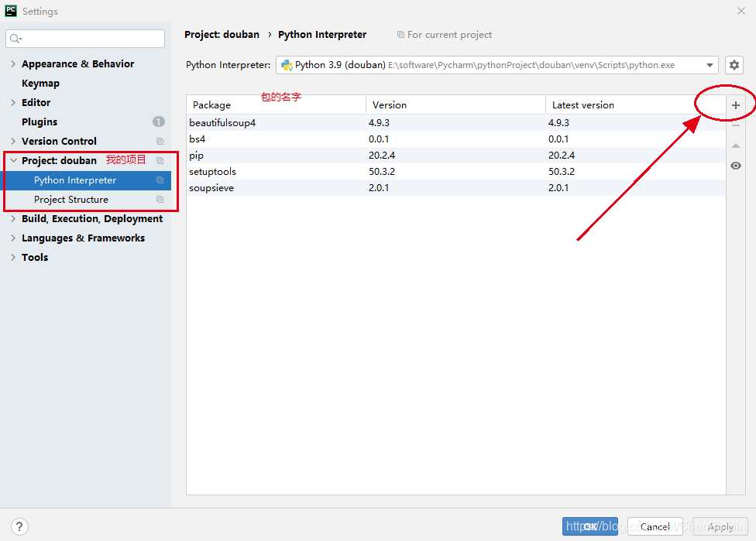The image size is (756, 541).
Task: Click the Plugins update badge
Action: click(x=159, y=122)
